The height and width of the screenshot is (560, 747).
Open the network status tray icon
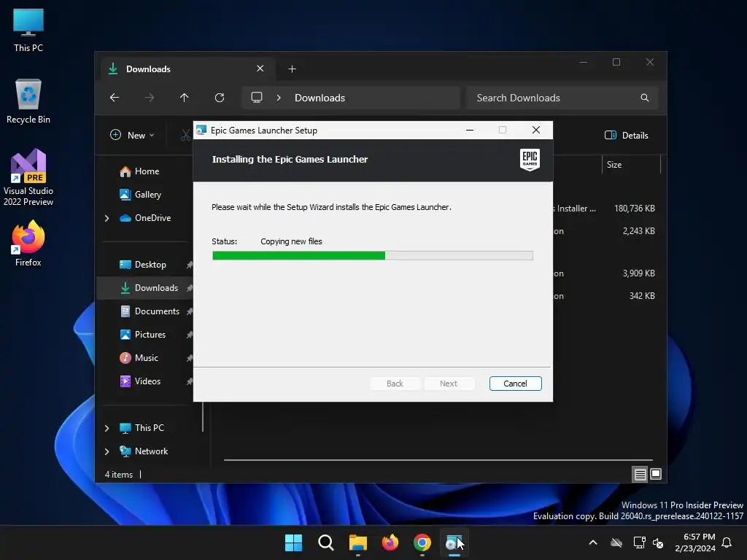pyautogui.click(x=639, y=542)
